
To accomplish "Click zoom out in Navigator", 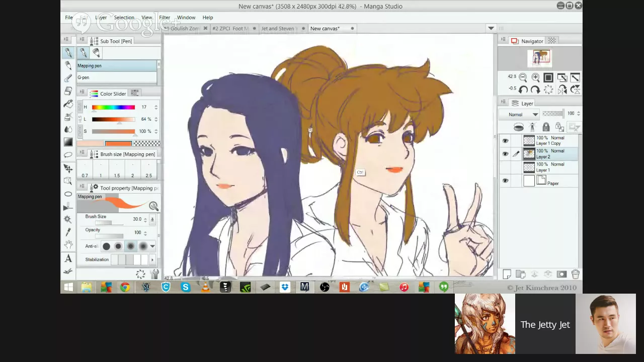I will tap(523, 77).
